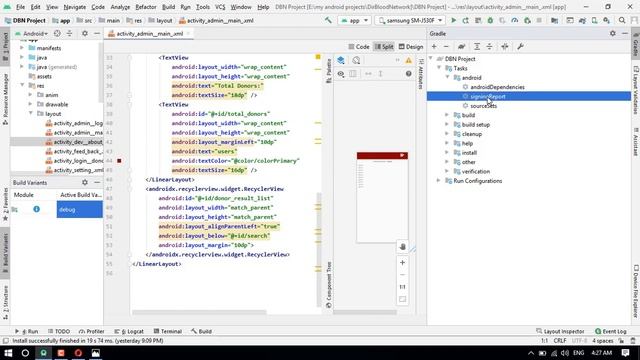Switch editor to Split view mode

point(384,47)
